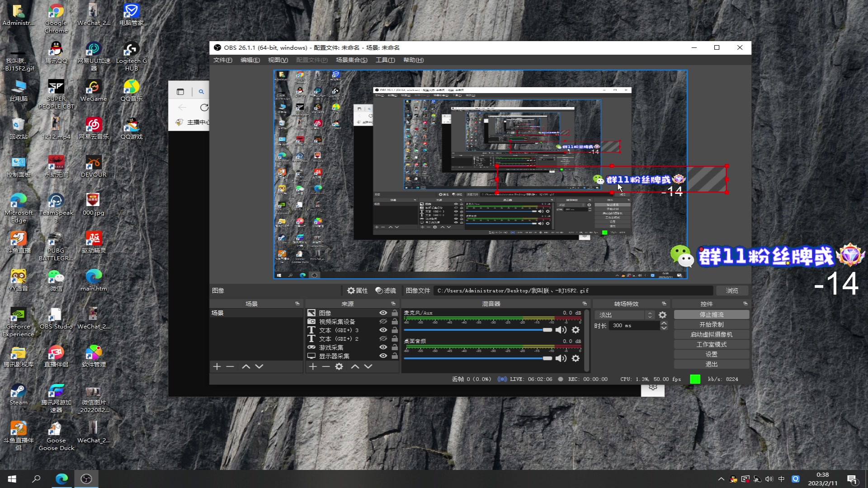Open 桌面音频 gear settings in mixer

[x=576, y=358]
